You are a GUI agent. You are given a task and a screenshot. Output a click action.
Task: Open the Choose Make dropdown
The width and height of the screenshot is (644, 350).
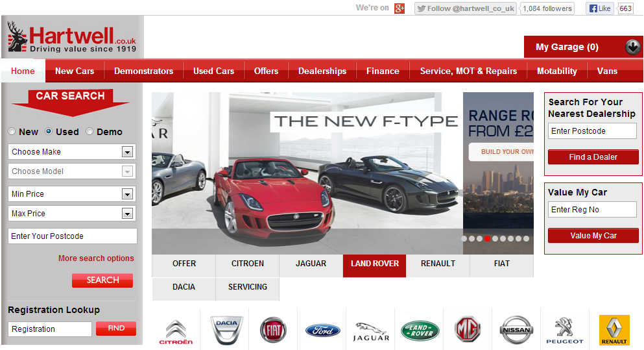pyautogui.click(x=71, y=152)
